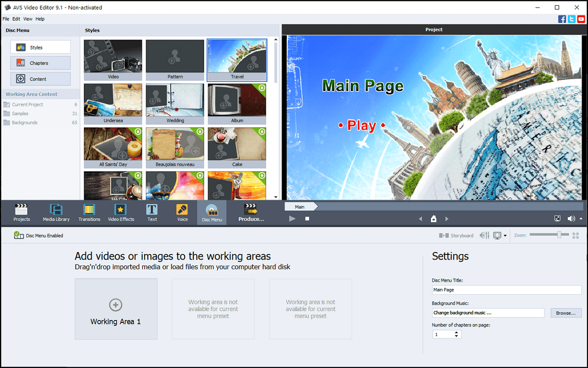Go to next menu page arrow
This screenshot has width=588, height=368.
(x=447, y=219)
